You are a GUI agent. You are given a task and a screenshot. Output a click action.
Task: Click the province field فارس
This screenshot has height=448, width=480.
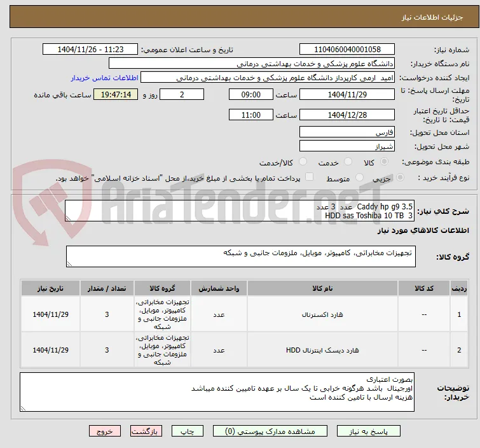(x=347, y=132)
